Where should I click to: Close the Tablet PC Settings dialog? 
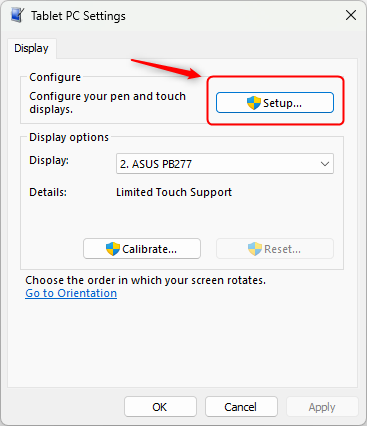pos(351,15)
